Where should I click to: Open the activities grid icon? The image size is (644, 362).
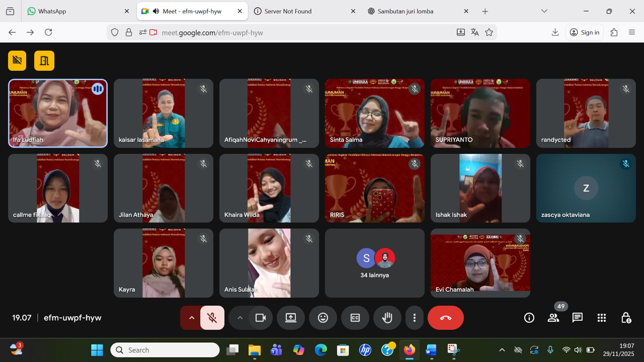601,318
